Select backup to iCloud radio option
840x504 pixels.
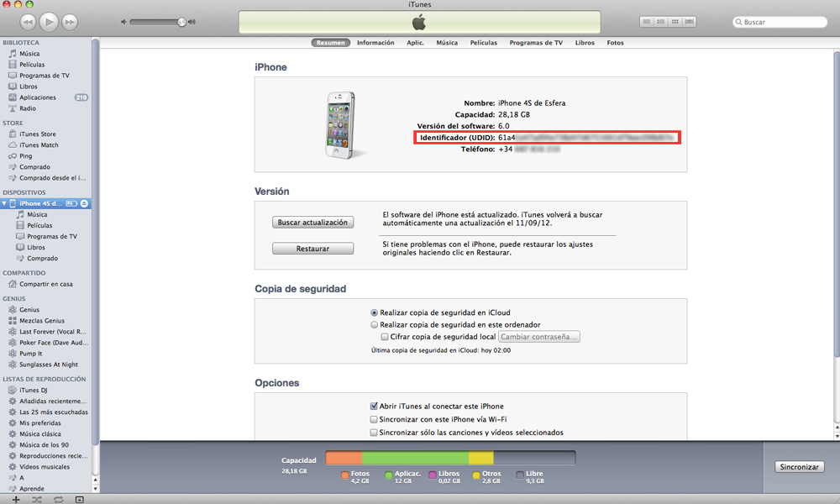pyautogui.click(x=374, y=312)
